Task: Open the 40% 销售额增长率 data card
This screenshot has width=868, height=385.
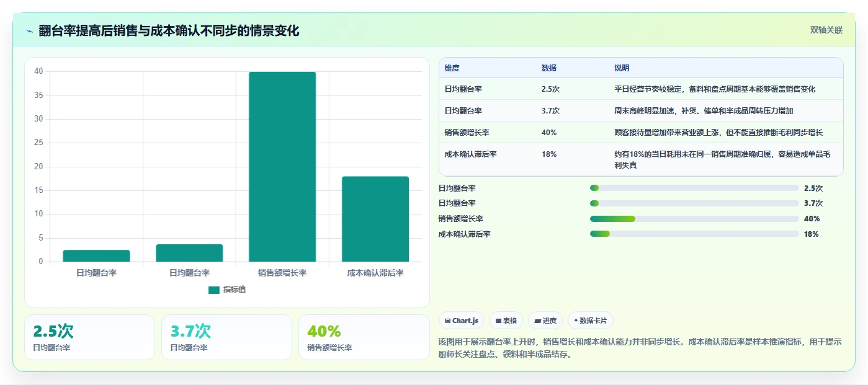Action: coord(364,337)
